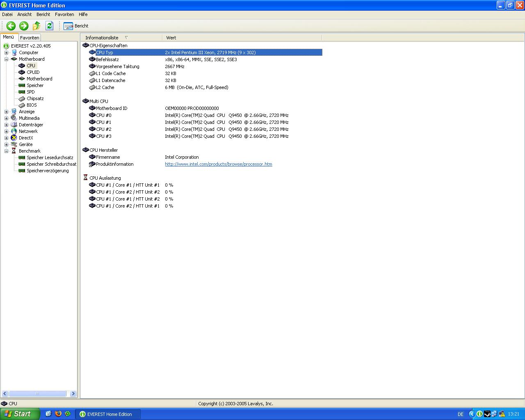Image resolution: width=525 pixels, height=420 pixels.
Task: Click the green Forward arrow toolbar icon
Action: pos(24,26)
